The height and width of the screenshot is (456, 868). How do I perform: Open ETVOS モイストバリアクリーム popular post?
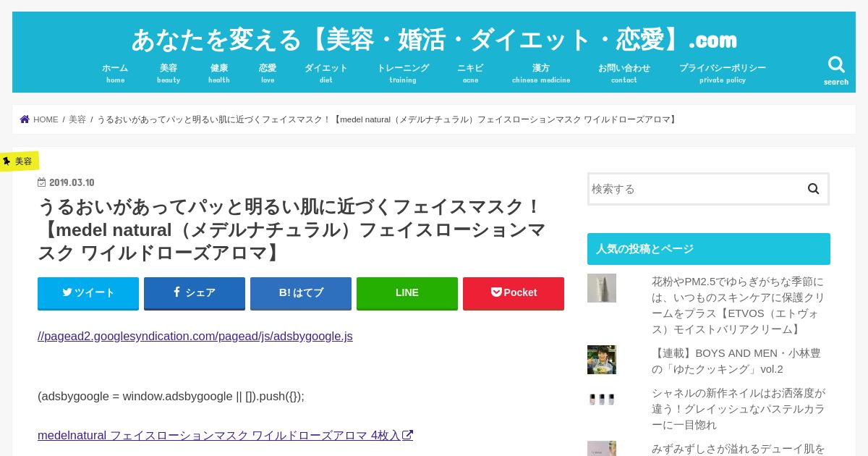pyautogui.click(x=738, y=305)
